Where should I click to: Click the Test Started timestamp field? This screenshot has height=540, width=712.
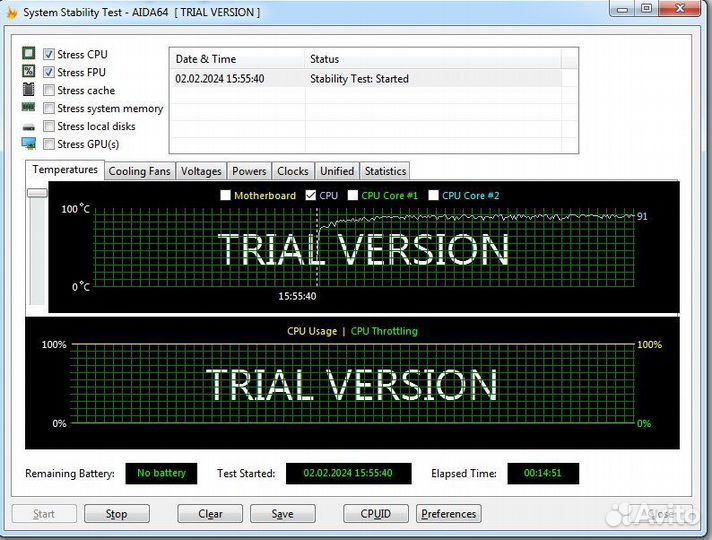(348, 473)
